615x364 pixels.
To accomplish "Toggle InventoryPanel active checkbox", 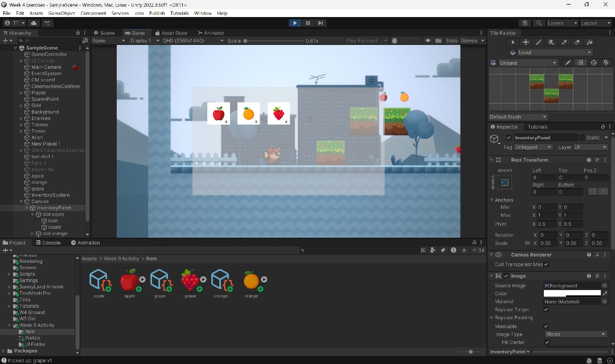I will tap(509, 138).
